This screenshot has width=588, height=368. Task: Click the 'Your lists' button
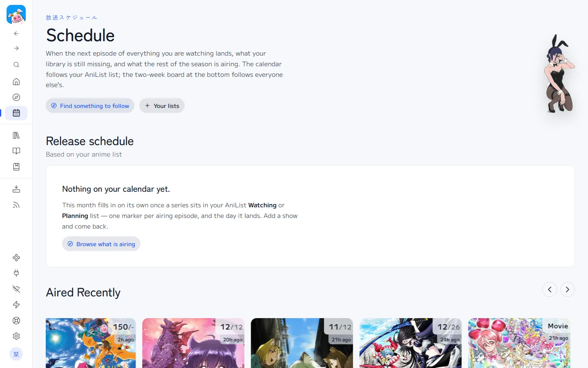pos(162,105)
